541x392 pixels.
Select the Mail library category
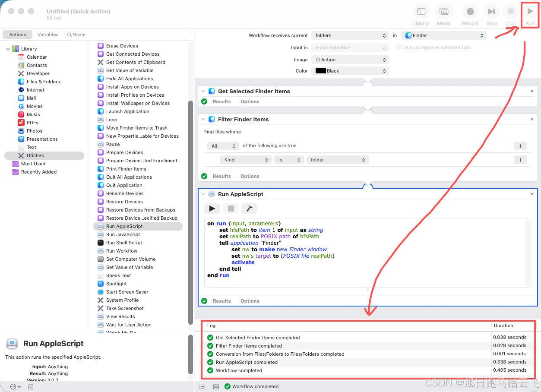[x=31, y=98]
